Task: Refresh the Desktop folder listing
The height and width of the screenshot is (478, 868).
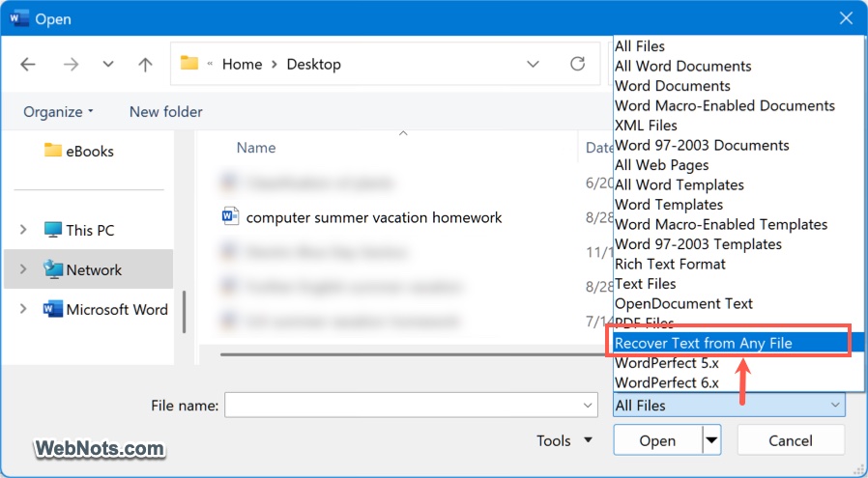Action: 577,64
